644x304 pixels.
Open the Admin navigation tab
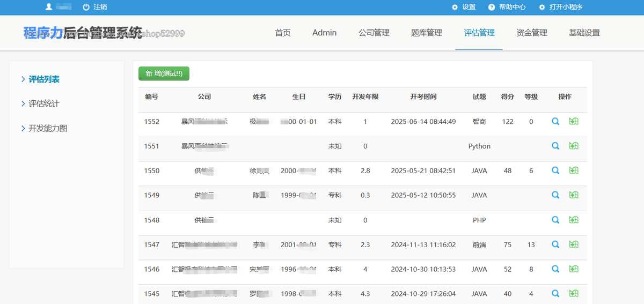pos(325,33)
